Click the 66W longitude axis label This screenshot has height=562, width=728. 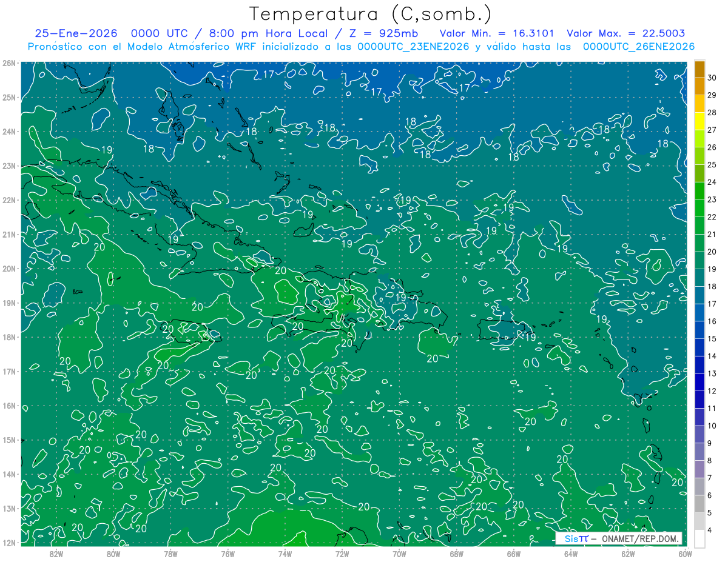[x=513, y=553]
